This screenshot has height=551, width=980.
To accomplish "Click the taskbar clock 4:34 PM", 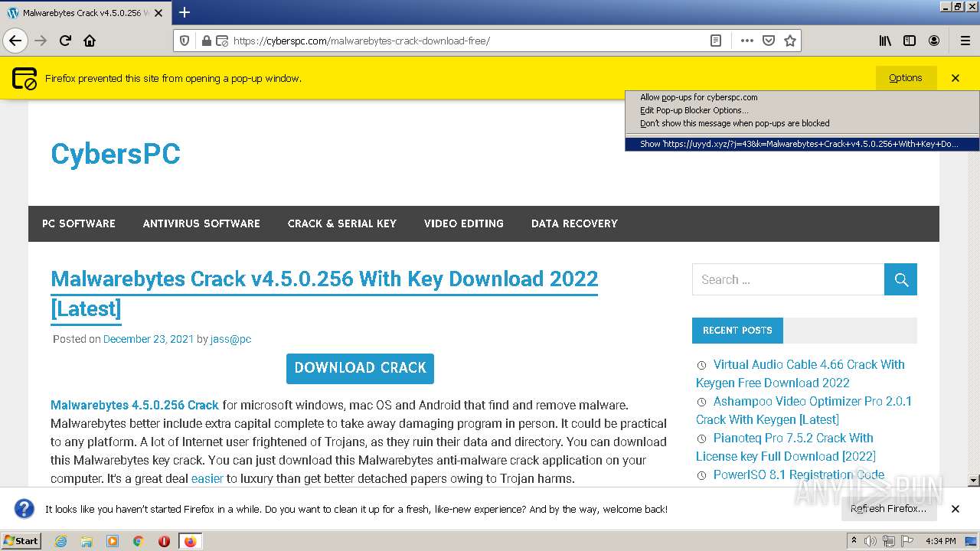I will tap(941, 541).
